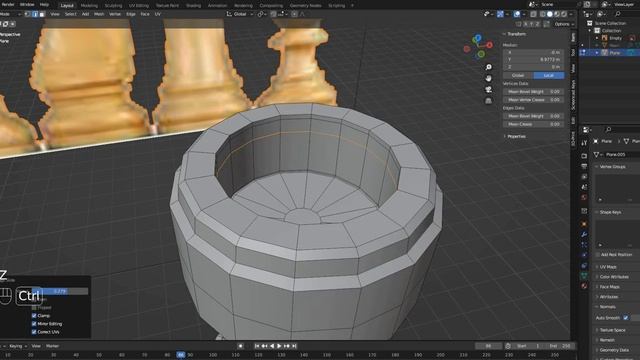640x360 pixels.
Task: Toggle viewport gizmos button
Action: 500,14
